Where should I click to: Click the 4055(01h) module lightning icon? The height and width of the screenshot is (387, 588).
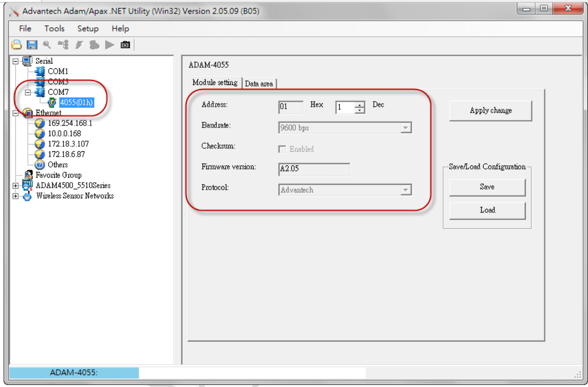click(52, 102)
